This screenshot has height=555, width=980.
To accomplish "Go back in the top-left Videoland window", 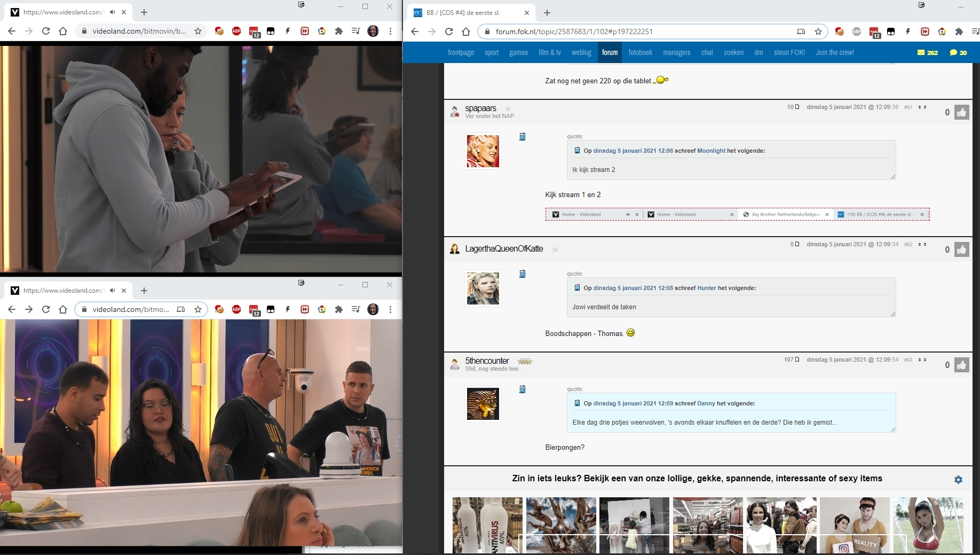I will pyautogui.click(x=12, y=31).
